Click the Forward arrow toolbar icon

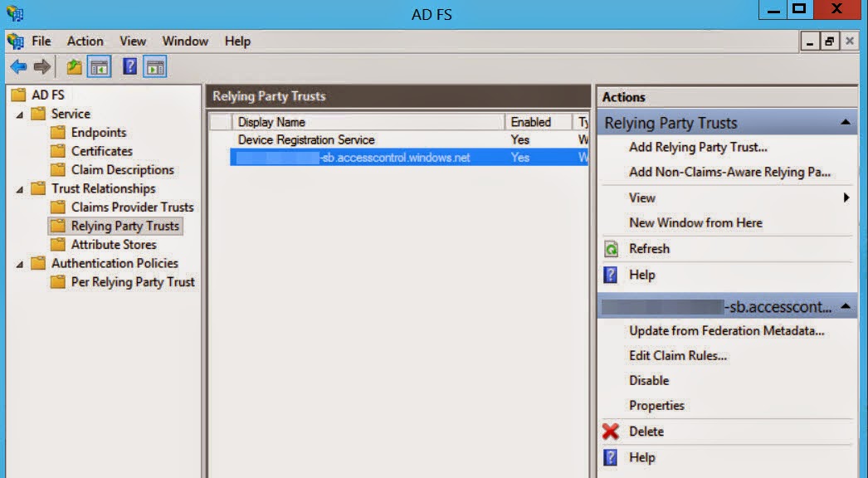point(42,67)
